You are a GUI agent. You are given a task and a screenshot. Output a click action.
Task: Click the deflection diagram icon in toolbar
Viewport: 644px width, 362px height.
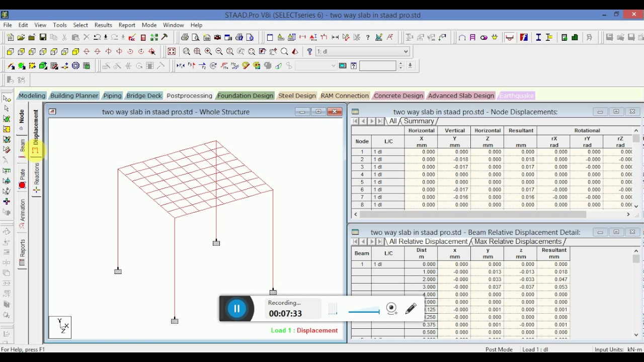click(x=510, y=37)
